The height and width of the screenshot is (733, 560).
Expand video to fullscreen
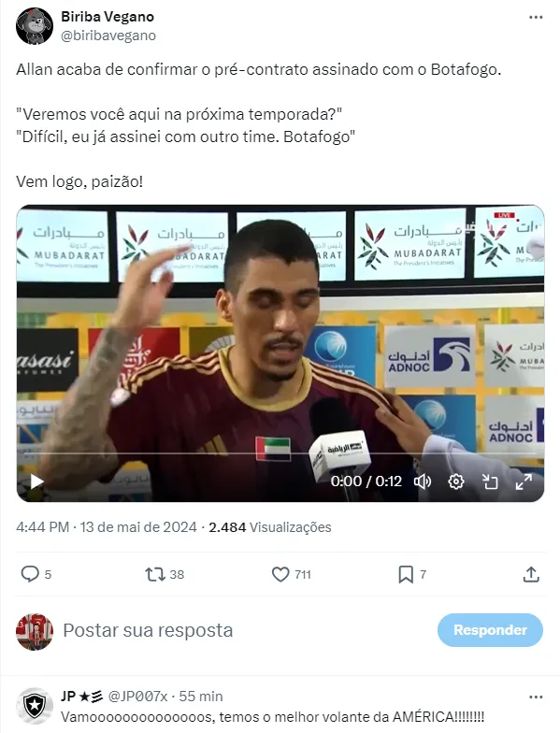[x=524, y=481]
